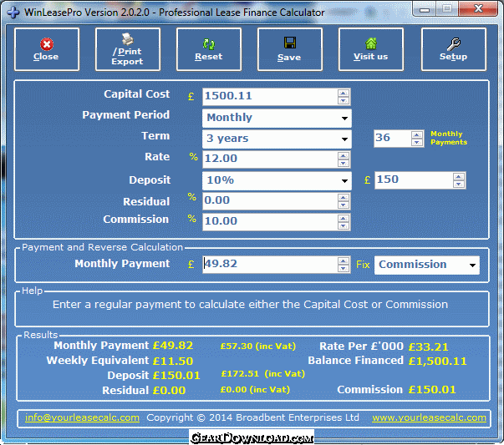
Task: Close the WinLeasePro window via title bar
Action: (479, 8)
